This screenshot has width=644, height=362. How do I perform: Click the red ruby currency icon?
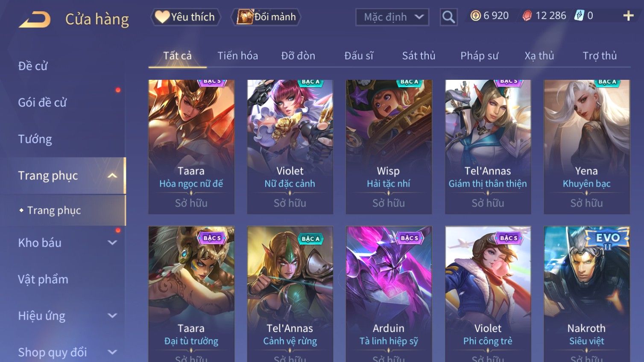coord(527,16)
